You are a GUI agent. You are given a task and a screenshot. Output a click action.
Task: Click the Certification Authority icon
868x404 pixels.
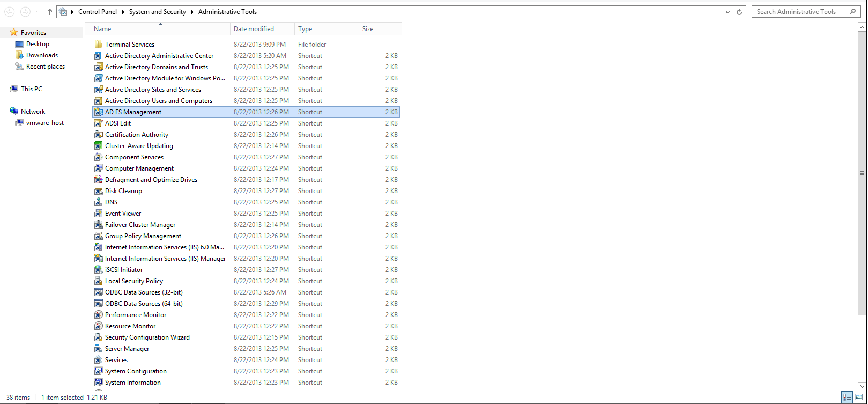[x=99, y=135]
